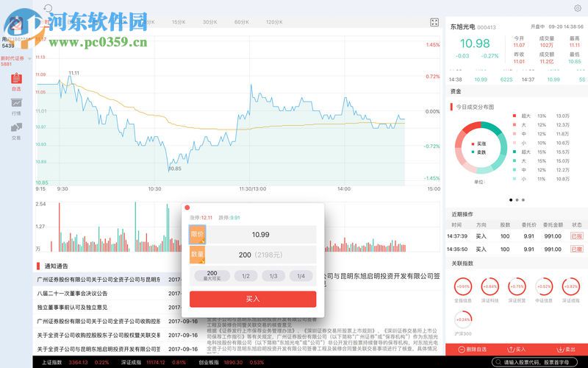Confirm order with red 买入 button in popup
The height and width of the screenshot is (368, 588).
pyautogui.click(x=253, y=299)
